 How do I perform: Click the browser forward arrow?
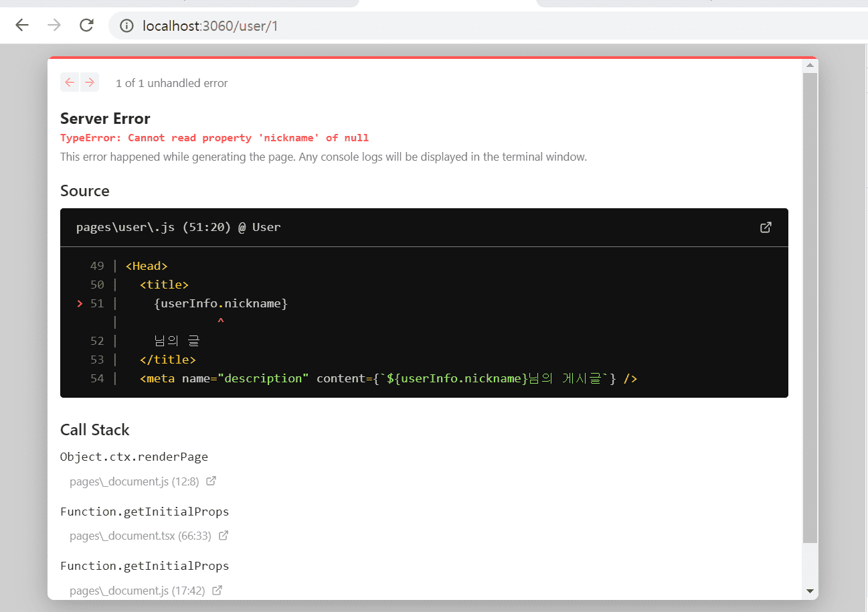click(54, 25)
